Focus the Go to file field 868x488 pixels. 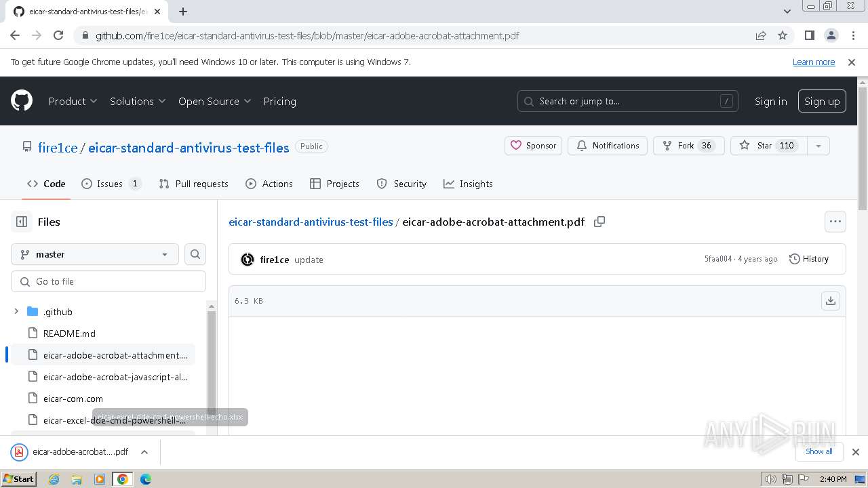tap(108, 281)
